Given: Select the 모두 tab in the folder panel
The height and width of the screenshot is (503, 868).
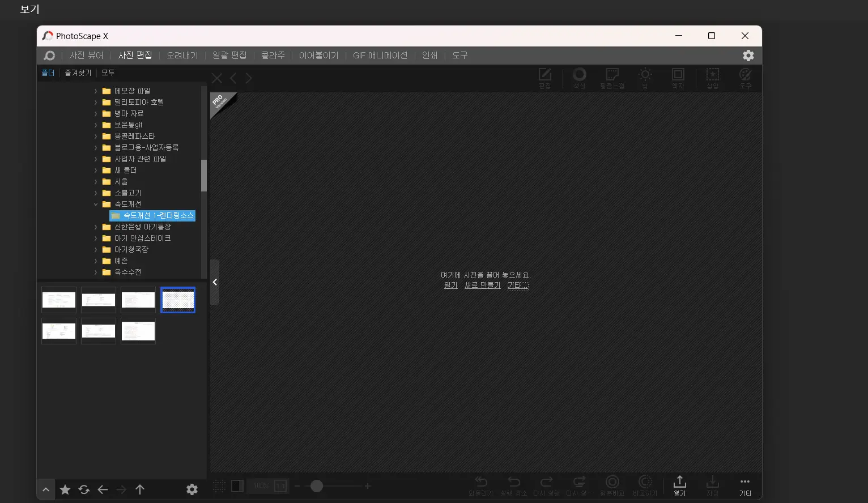Looking at the screenshot, I should click(x=108, y=73).
